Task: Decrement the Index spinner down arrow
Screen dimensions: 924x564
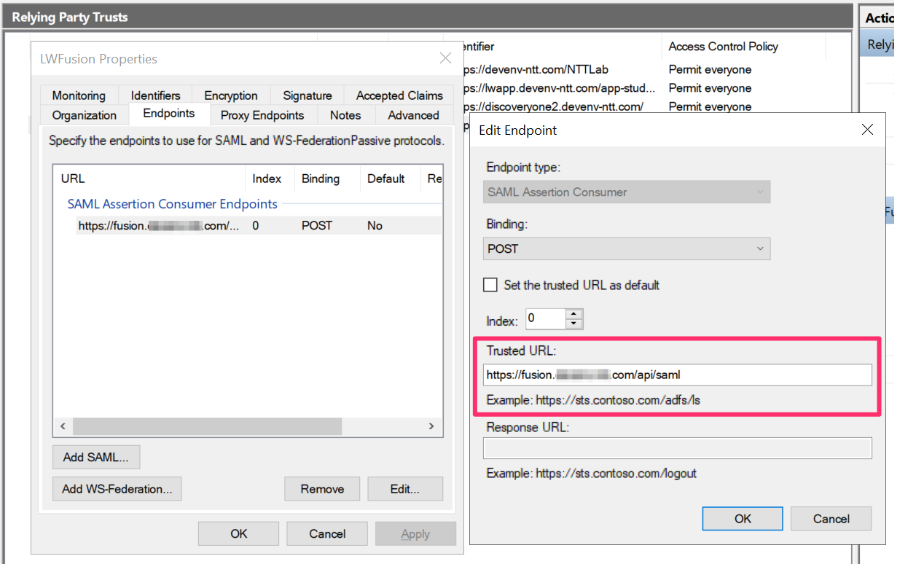Action: click(574, 324)
